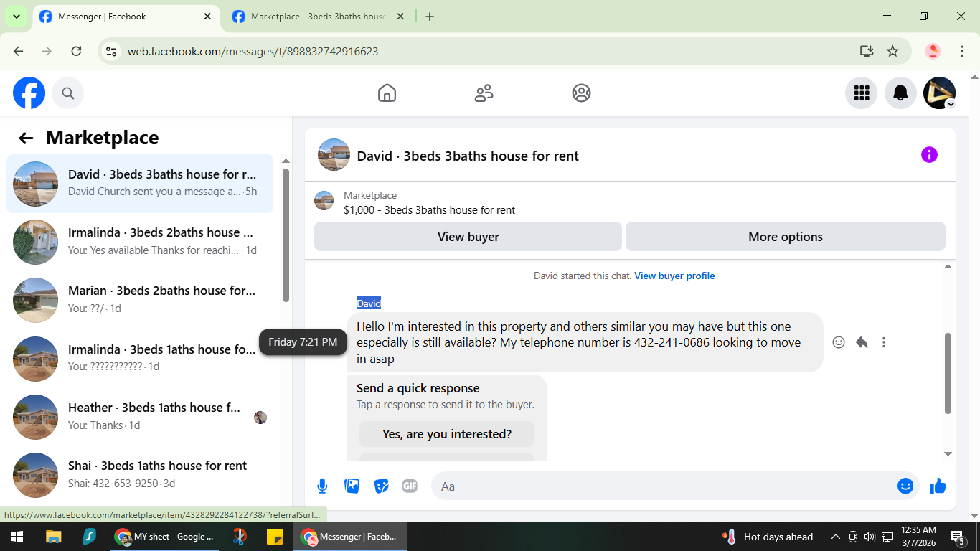The image size is (980, 551).
Task: React to David's message with the emoji icon
Action: click(x=839, y=342)
